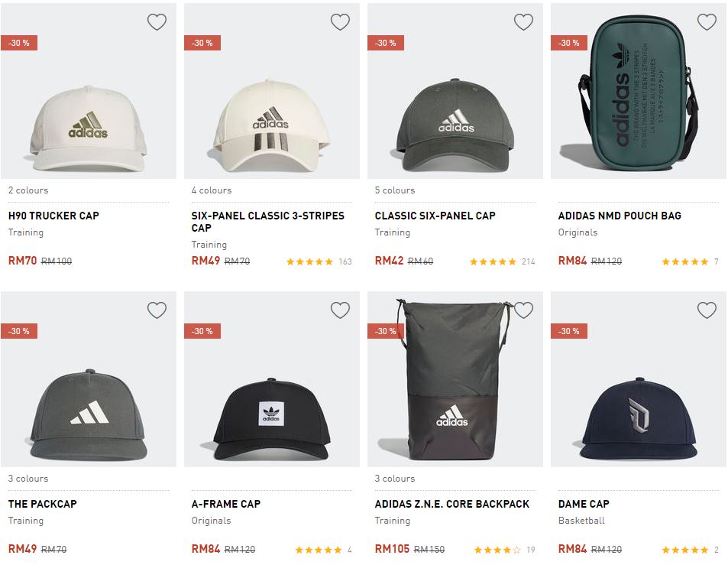The width and height of the screenshot is (728, 565).
Task: View star ratings for Classic Six-Panel Cap
Action: 493,261
